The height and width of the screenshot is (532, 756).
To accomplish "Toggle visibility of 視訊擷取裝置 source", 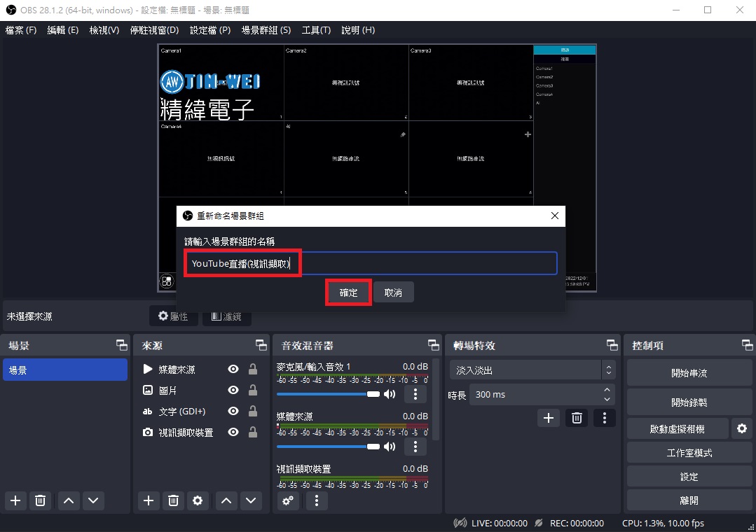I will point(233,433).
